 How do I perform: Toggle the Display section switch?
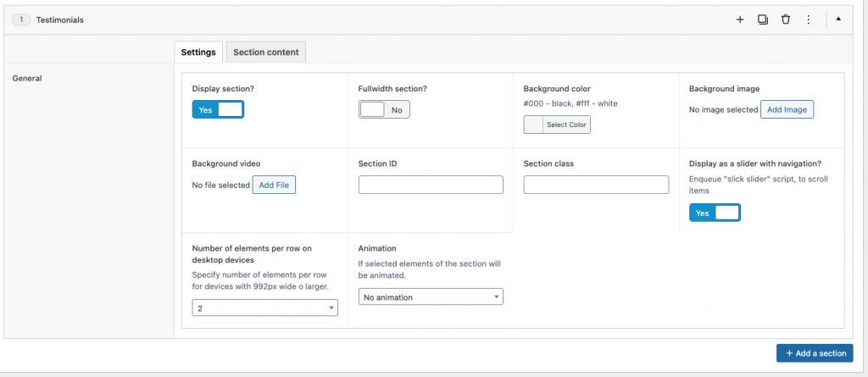pos(218,109)
